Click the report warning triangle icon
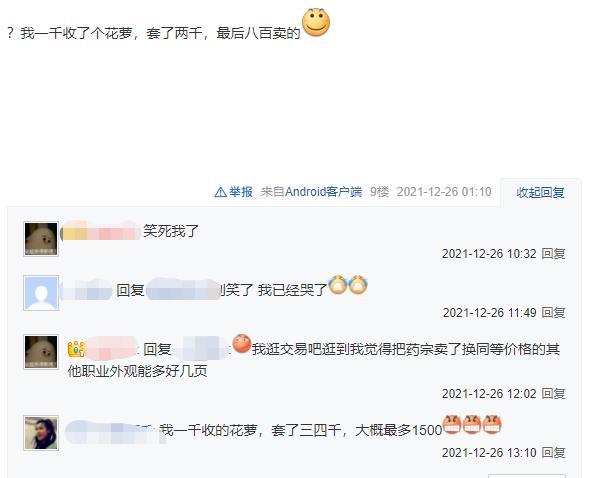Image resolution: width=590 pixels, height=478 pixels. click(220, 192)
